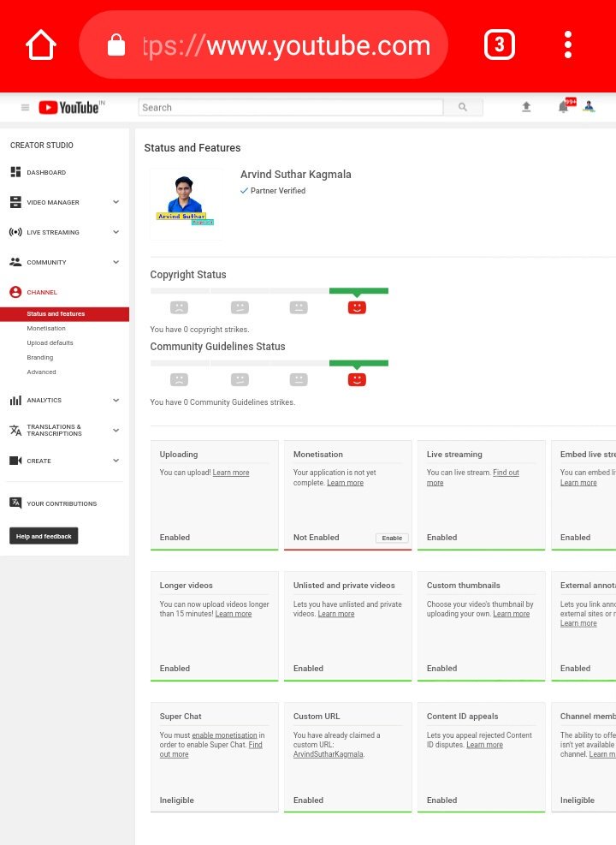Screen dimensions: 616x845
Task: Open Upload defaults in sidebar
Action: tap(50, 342)
